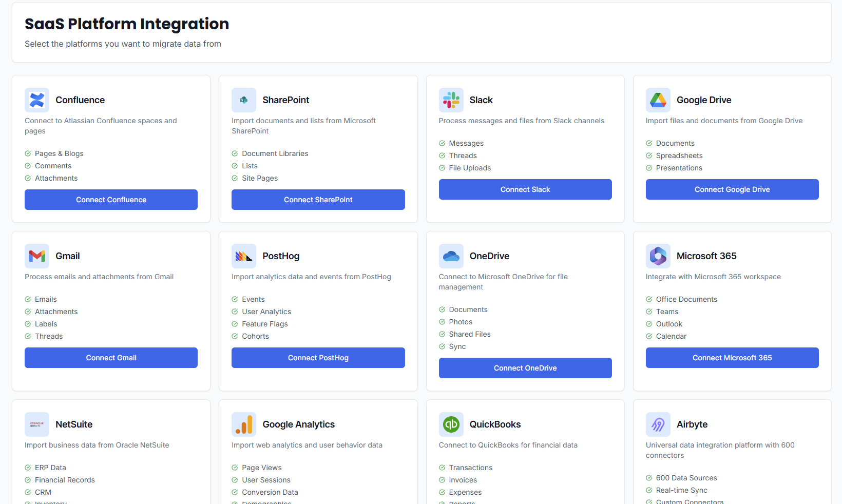The image size is (842, 504).
Task: Click the Gmail logo icon
Action: pyautogui.click(x=37, y=256)
